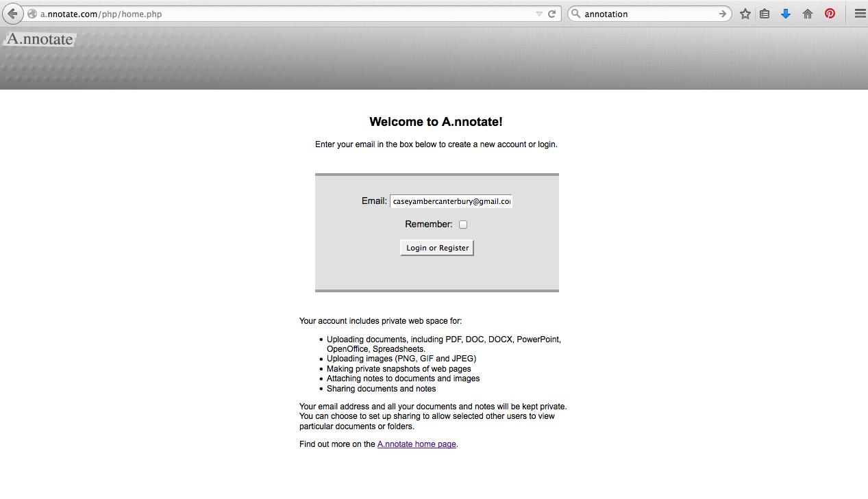This screenshot has height=499, width=868.
Task: Reload the page with the refresh icon
Action: 551,14
